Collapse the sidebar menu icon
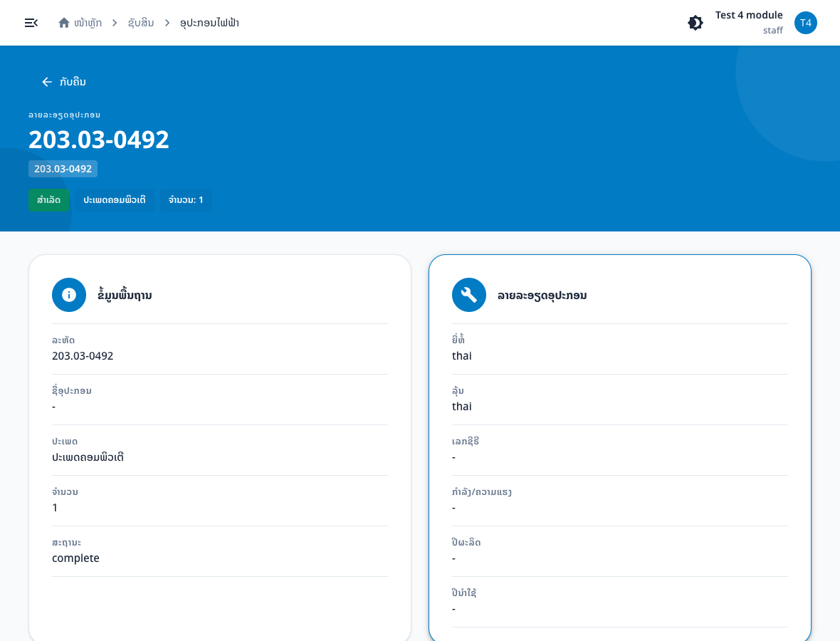 31,23
